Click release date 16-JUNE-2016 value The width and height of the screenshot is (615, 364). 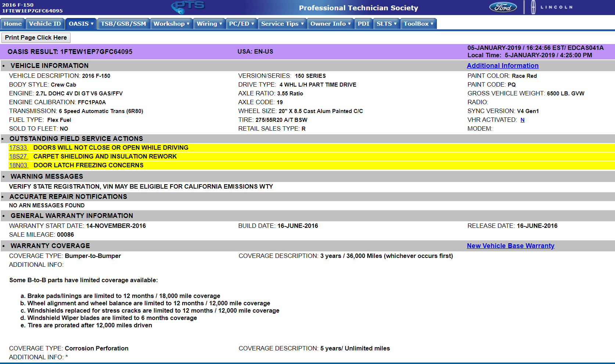(x=537, y=226)
